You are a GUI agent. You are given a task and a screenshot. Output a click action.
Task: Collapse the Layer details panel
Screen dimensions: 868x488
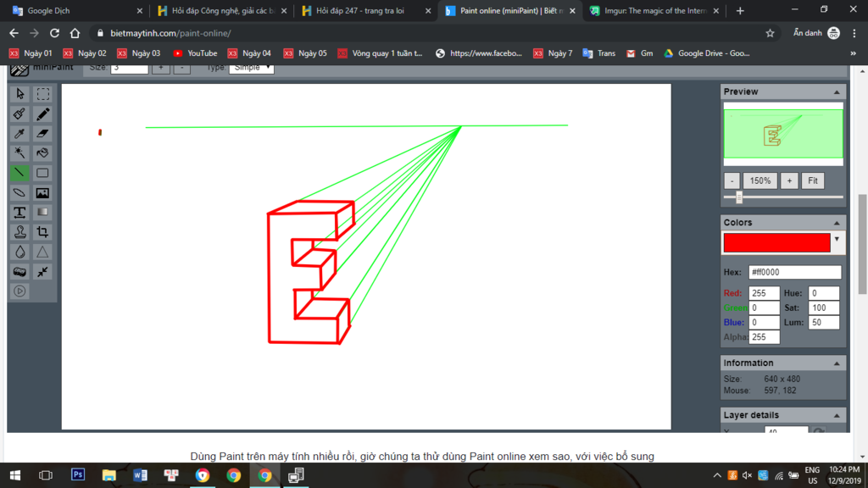[837, 415]
